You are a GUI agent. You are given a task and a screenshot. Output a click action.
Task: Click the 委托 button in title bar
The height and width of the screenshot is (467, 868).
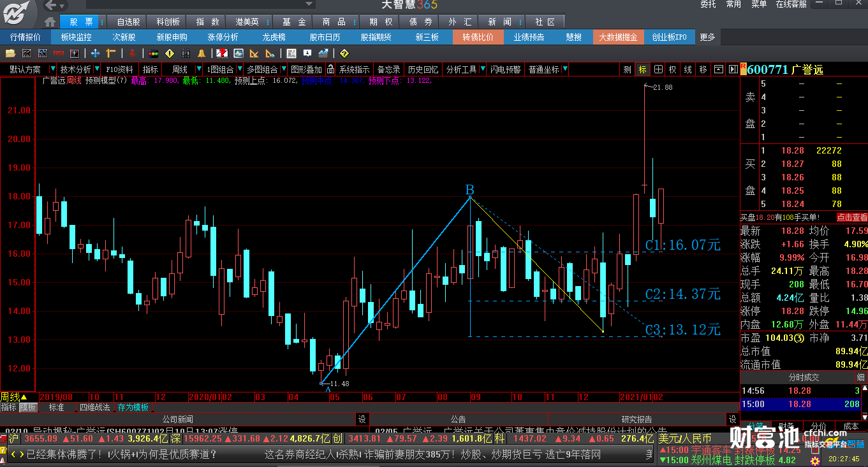point(708,4)
